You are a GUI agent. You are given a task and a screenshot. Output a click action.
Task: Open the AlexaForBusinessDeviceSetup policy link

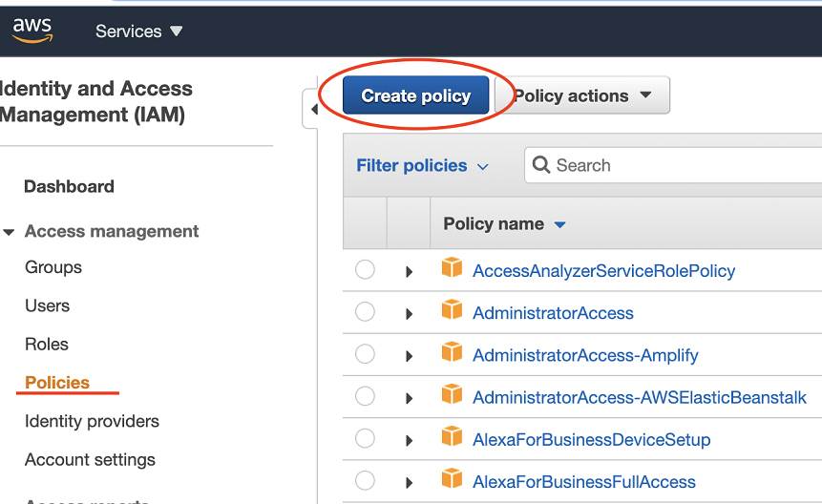click(591, 440)
